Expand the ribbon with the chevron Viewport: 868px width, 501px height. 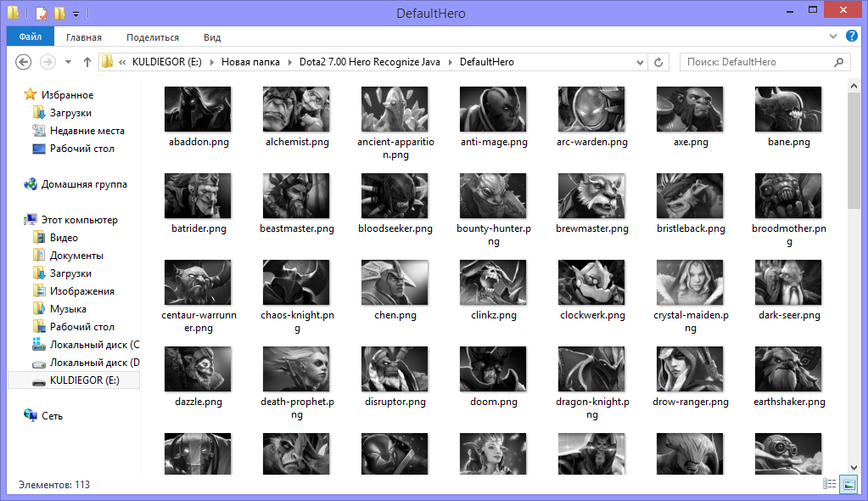click(x=832, y=36)
